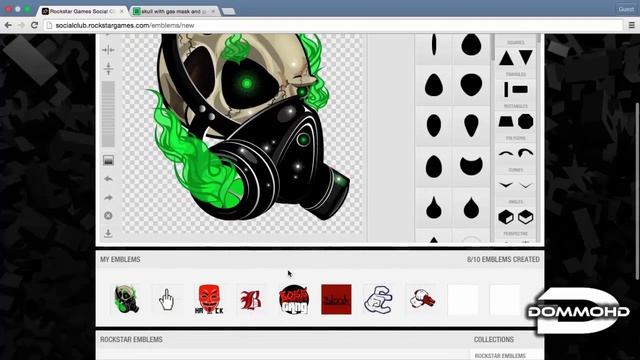Image resolution: width=640 pixels, height=360 pixels.
Task: Center the layer vertically with the align icon
Action: coord(108,69)
